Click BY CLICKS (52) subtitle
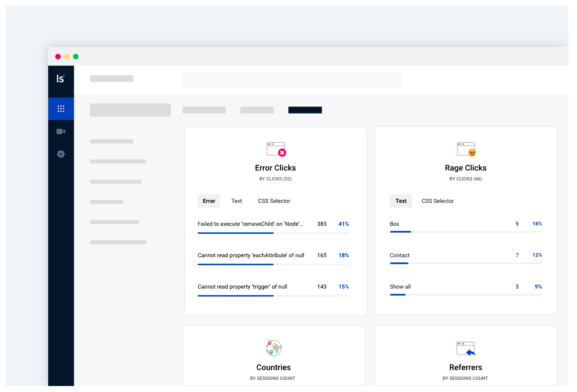This screenshot has width=577, height=392. pyautogui.click(x=275, y=179)
